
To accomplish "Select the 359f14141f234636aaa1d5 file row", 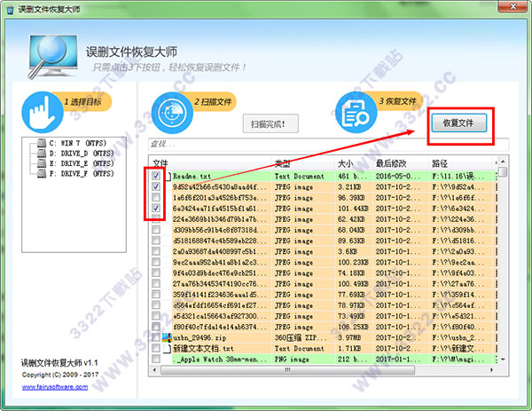I will (x=324, y=295).
